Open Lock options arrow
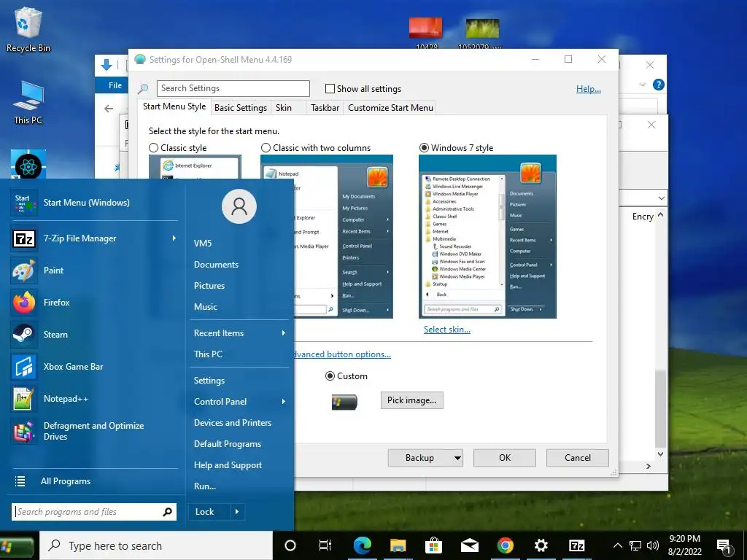Viewport: 747px width, 560px height. [237, 512]
